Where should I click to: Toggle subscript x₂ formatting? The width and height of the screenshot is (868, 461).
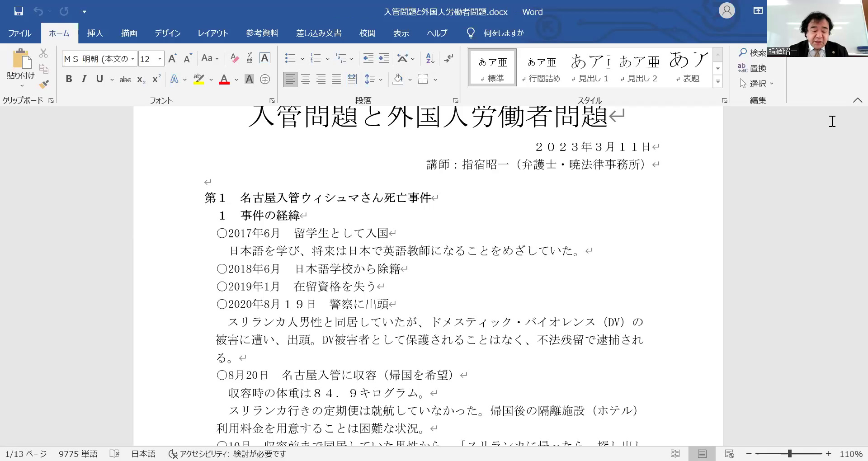click(x=141, y=80)
